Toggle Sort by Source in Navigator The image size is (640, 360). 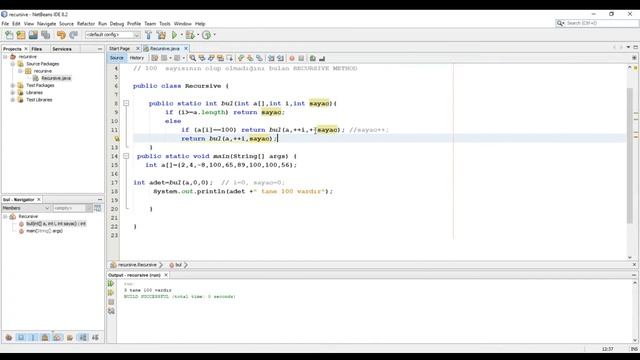click(95, 337)
